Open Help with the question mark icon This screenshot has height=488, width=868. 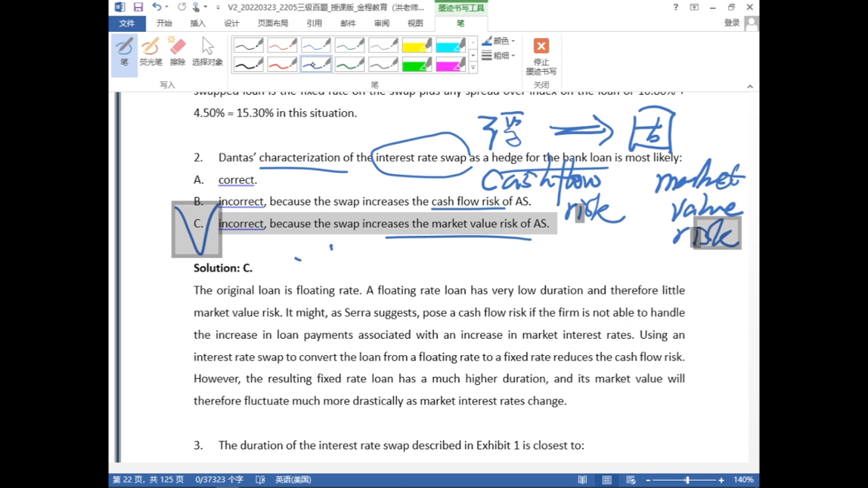(675, 7)
